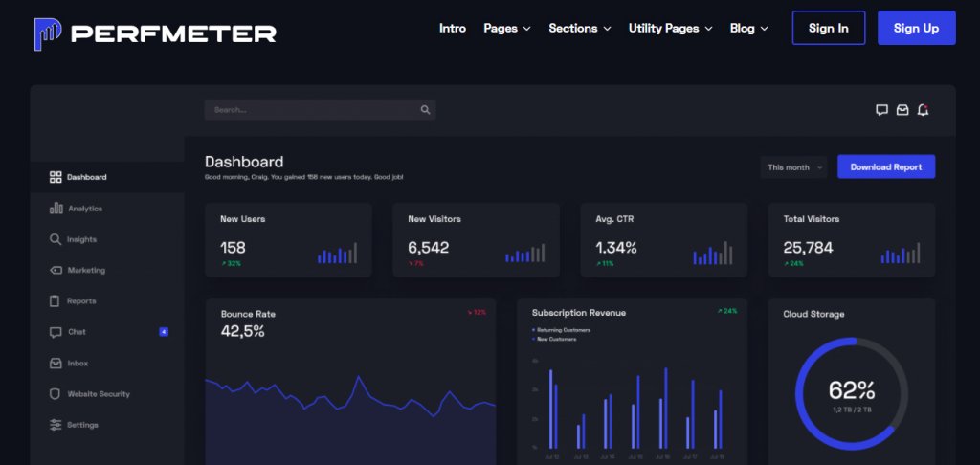Screen dimensions: 980x465
Task: Click the Sign In button
Action: [828, 28]
